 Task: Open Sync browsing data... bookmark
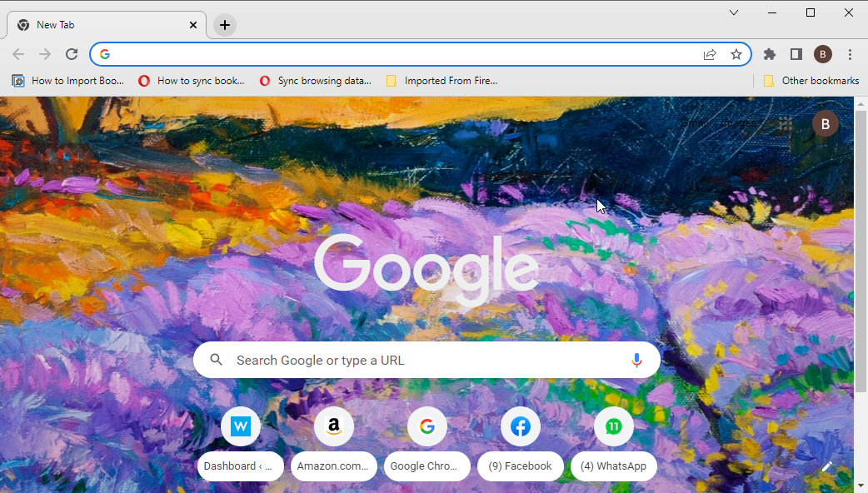[316, 81]
